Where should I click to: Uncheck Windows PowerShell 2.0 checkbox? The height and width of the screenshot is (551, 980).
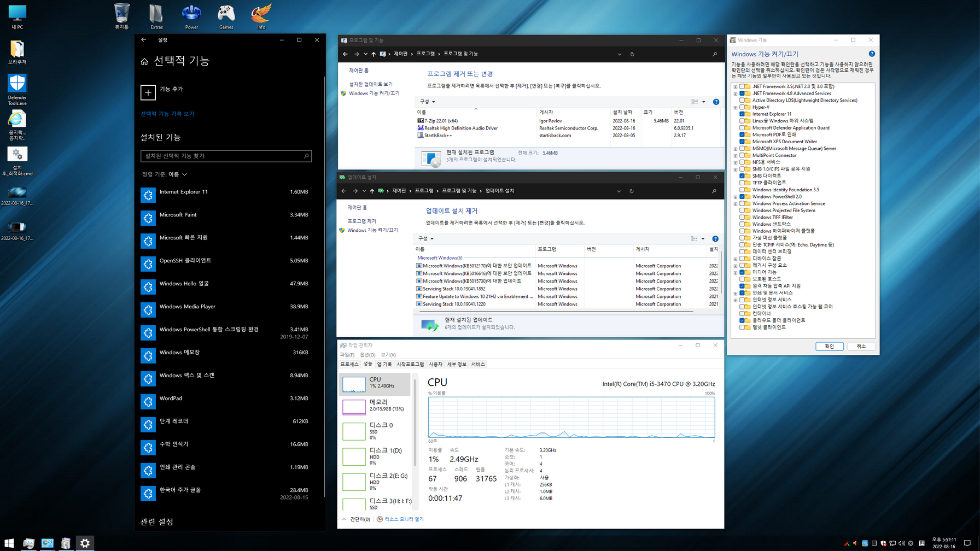coord(742,197)
